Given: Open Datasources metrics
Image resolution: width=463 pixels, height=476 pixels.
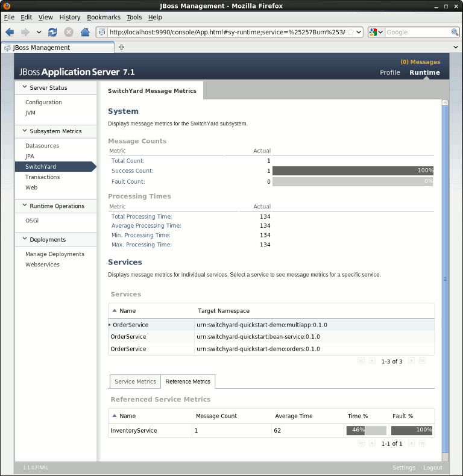Looking at the screenshot, I should click(42, 146).
